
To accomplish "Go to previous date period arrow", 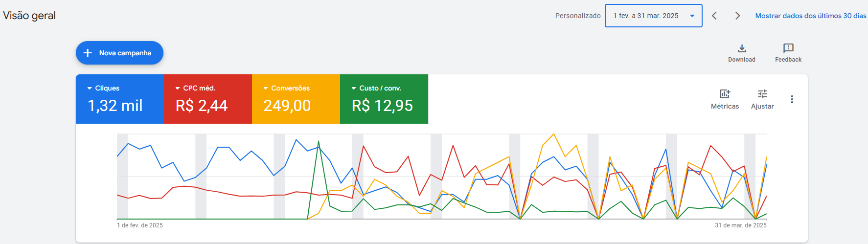I will [x=714, y=16].
